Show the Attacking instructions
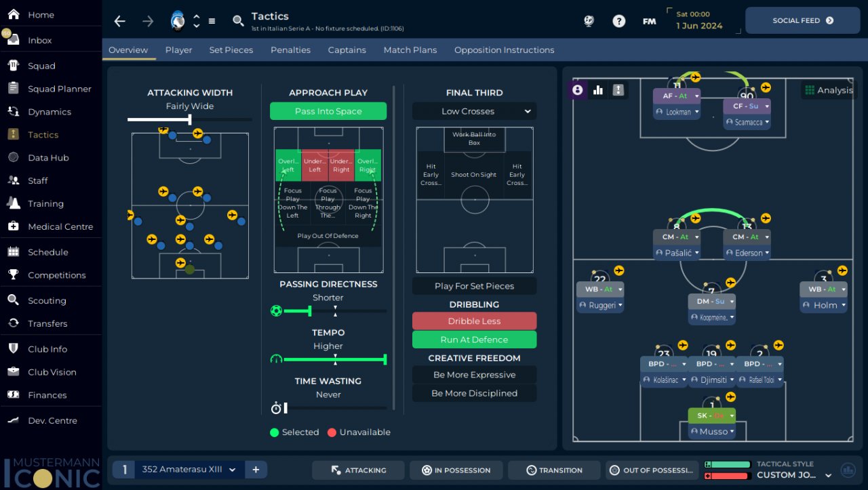 pos(358,470)
